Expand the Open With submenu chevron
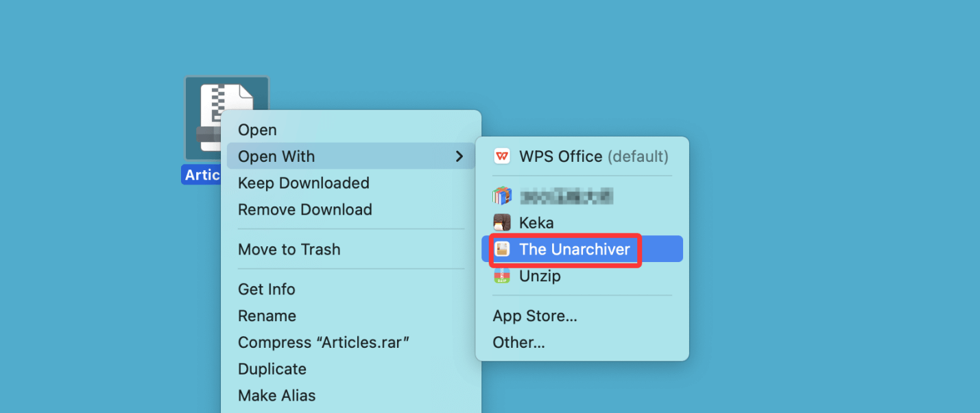Image resolution: width=980 pixels, height=413 pixels. 459,156
